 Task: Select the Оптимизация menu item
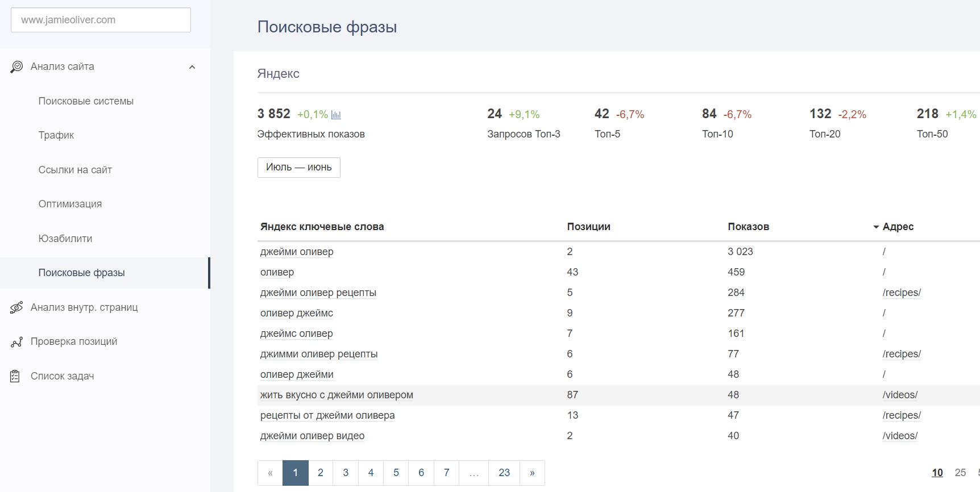pos(70,204)
